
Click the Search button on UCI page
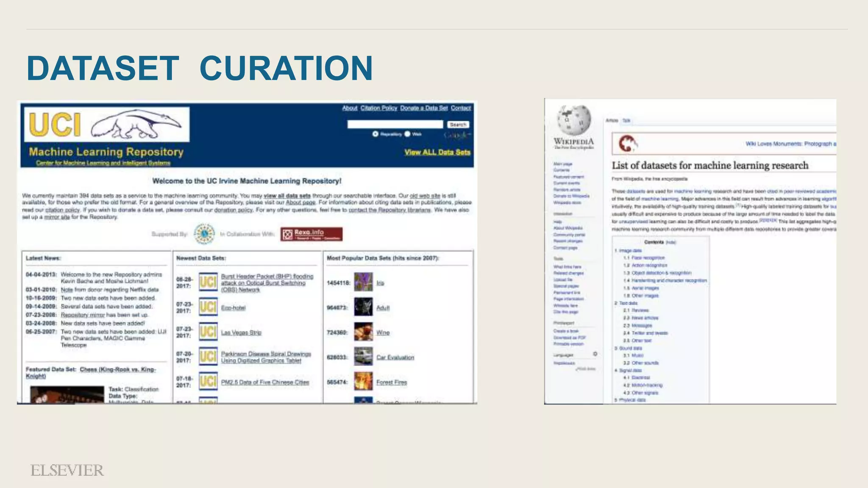[458, 125]
